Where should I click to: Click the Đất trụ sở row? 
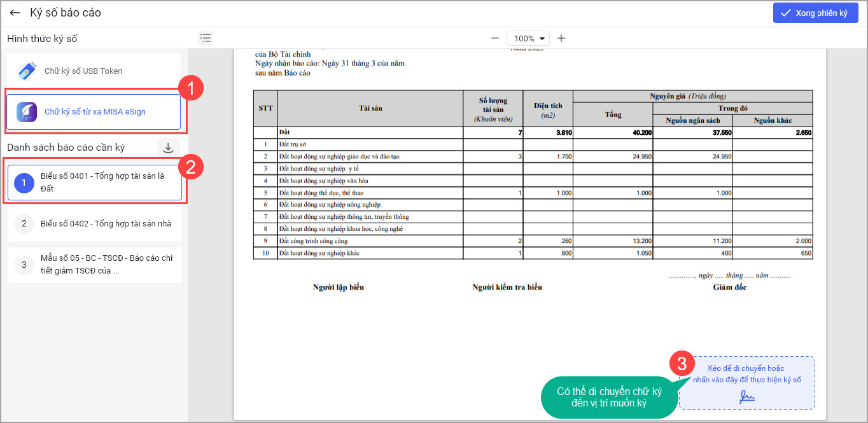point(533,144)
